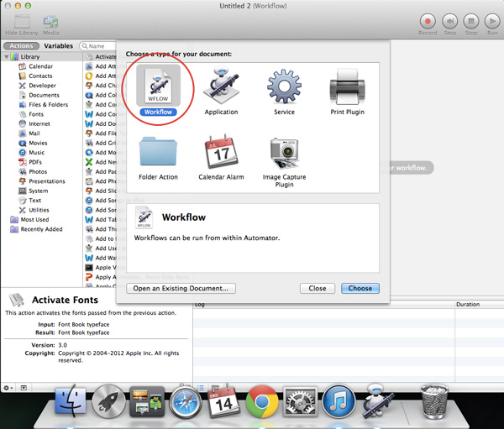Switch to the Actions tab
Viewport: 504px width, 429px height.
pos(21,46)
